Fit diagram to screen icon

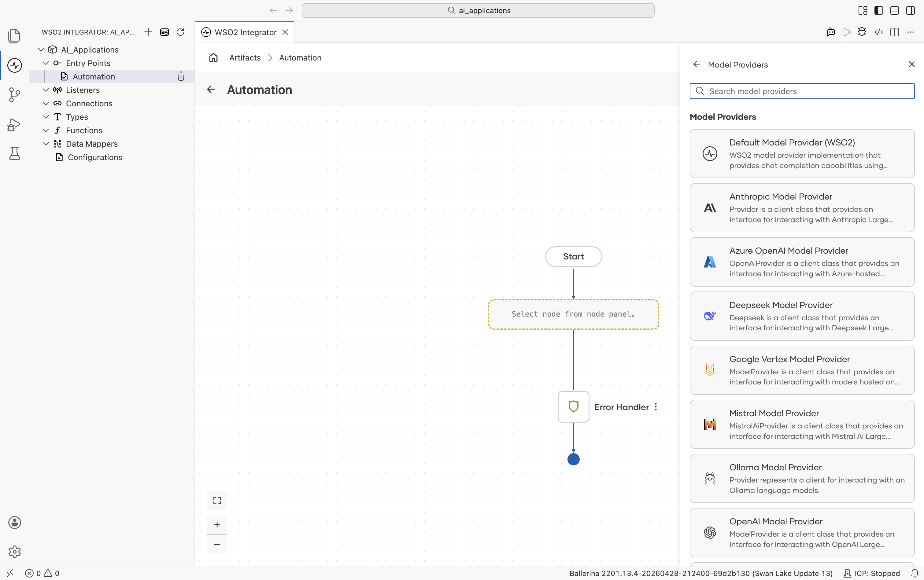pyautogui.click(x=217, y=500)
